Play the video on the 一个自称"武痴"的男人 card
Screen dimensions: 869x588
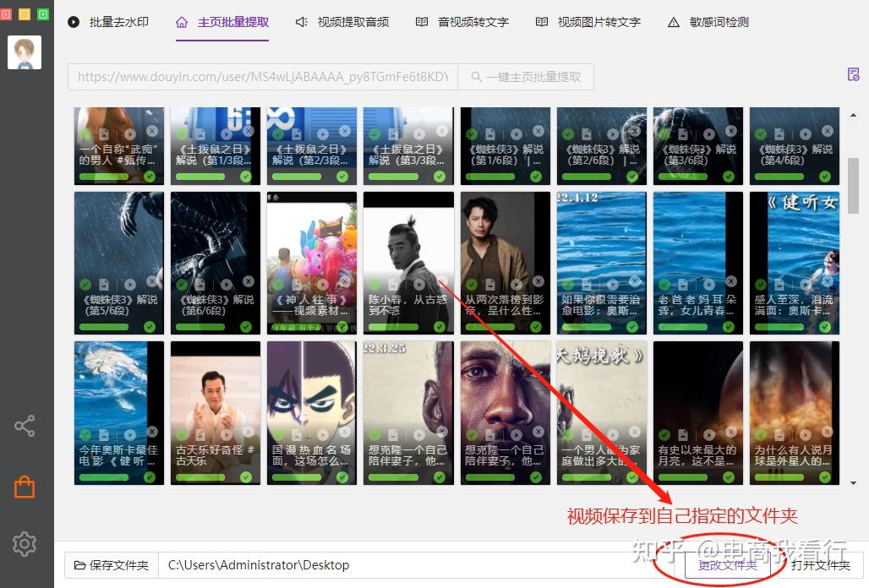pos(129,134)
